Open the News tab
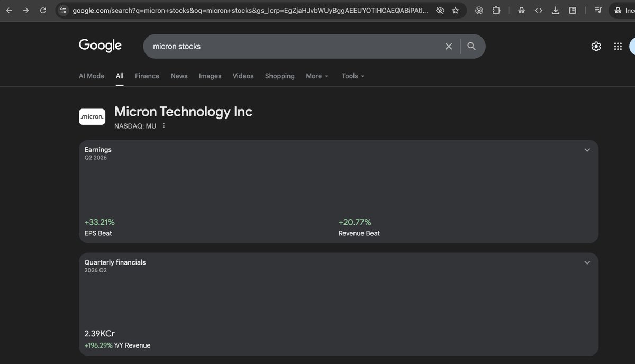635x364 pixels. (179, 76)
